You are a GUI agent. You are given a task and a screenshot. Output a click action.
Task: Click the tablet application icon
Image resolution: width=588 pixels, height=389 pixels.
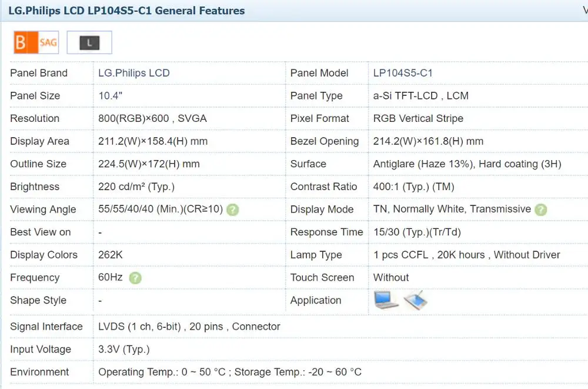416,300
